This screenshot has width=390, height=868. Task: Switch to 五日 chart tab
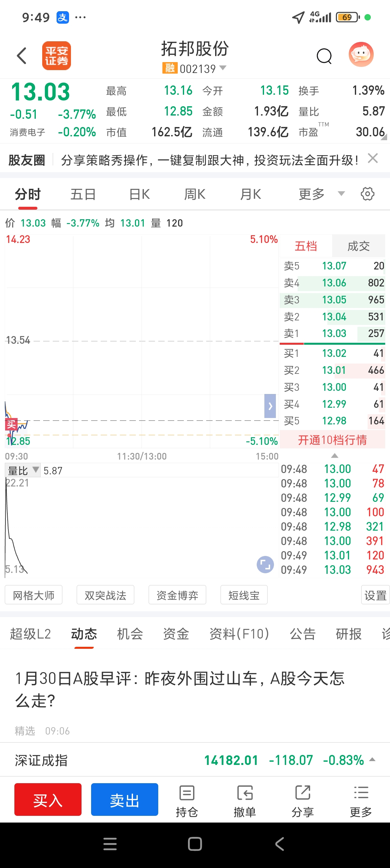tap(83, 194)
